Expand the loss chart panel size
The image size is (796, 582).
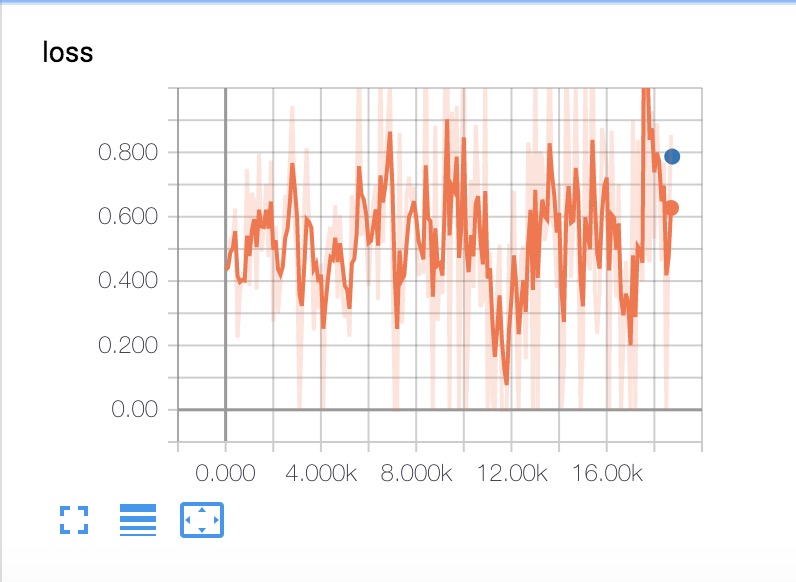click(74, 520)
